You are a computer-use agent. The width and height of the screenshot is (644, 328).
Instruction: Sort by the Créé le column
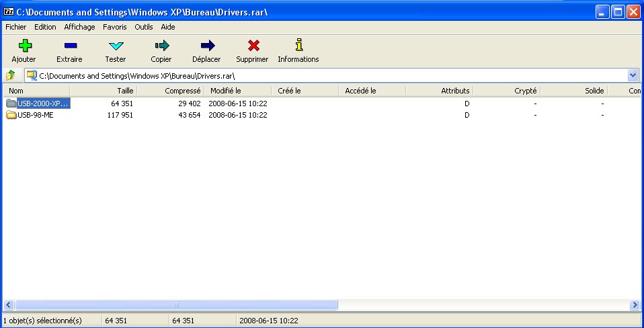pyautogui.click(x=305, y=91)
